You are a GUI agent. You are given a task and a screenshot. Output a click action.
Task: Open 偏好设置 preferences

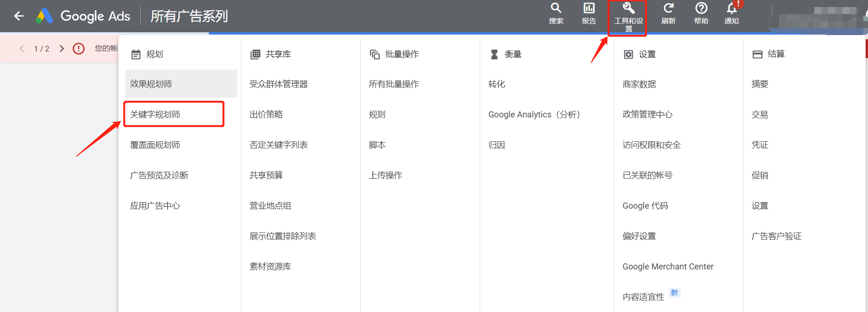pyautogui.click(x=639, y=236)
